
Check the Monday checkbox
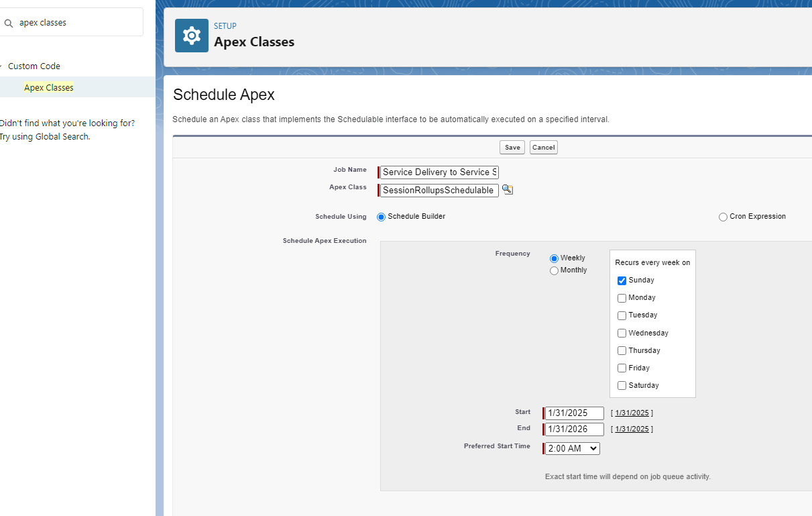coord(622,299)
